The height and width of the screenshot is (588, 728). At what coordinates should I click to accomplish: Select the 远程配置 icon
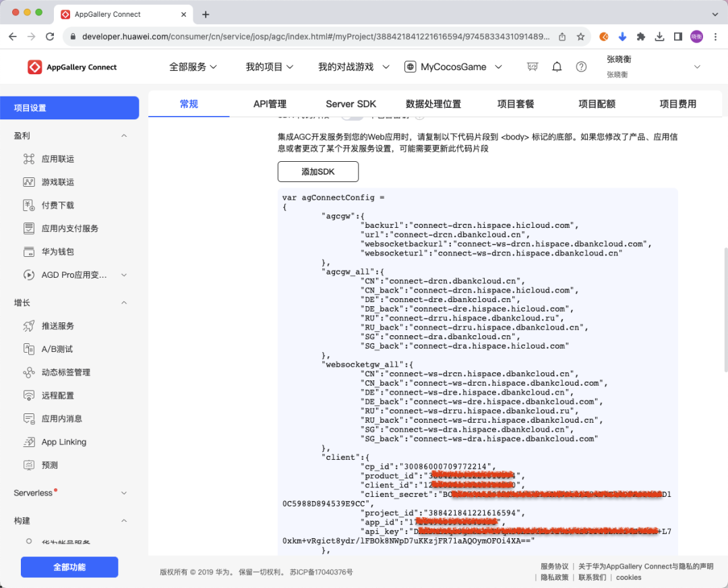(29, 395)
